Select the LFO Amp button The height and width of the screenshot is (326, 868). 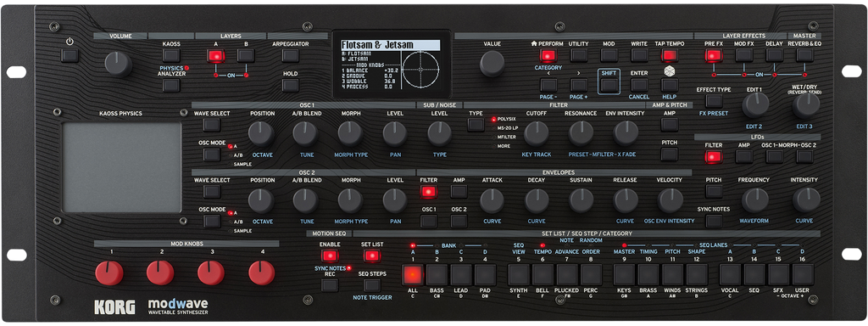pyautogui.click(x=744, y=157)
